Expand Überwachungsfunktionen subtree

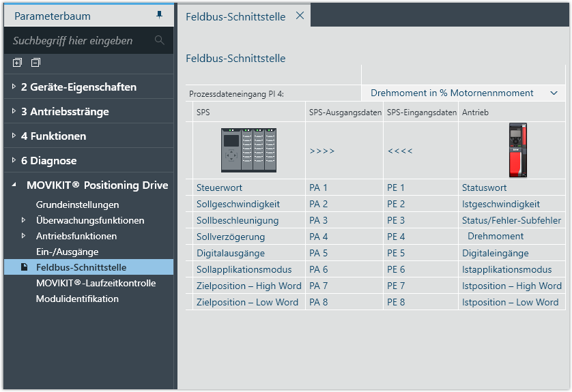tap(24, 220)
